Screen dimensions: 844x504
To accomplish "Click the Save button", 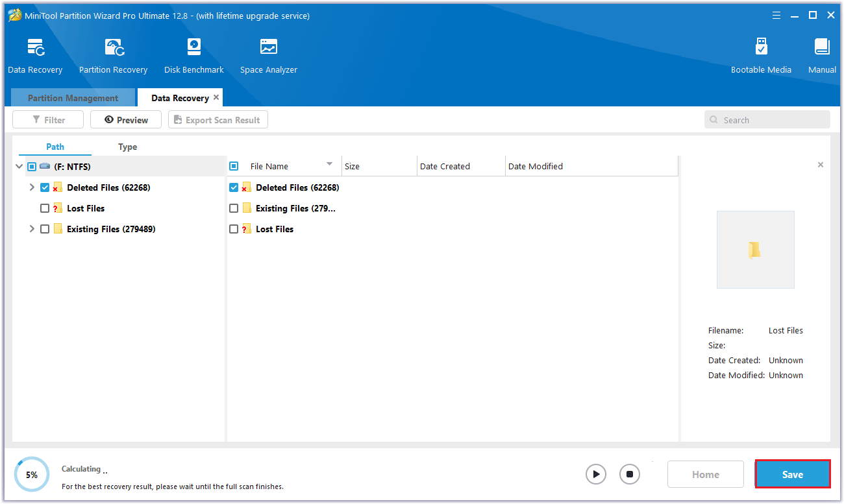I will 793,474.
